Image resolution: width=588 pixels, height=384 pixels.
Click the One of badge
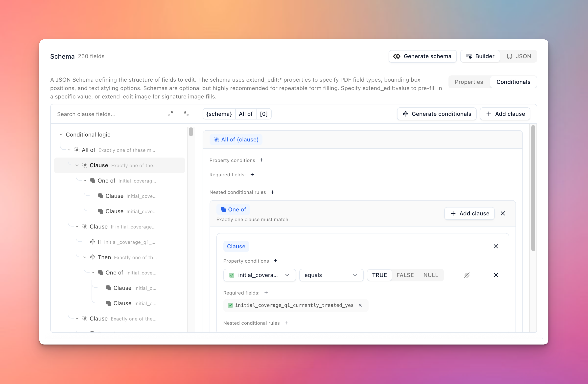coord(233,210)
